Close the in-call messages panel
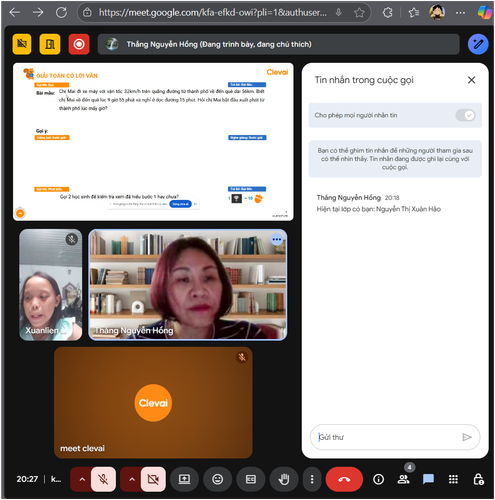 tap(471, 80)
